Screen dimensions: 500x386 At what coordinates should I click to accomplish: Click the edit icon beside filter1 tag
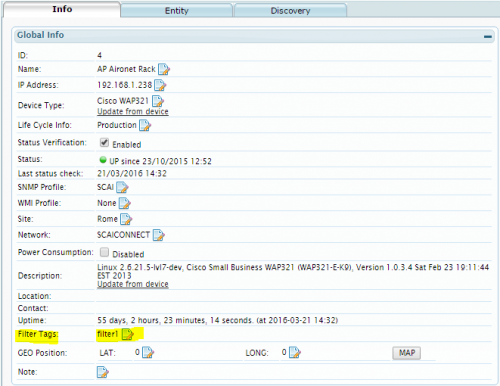[x=128, y=334]
